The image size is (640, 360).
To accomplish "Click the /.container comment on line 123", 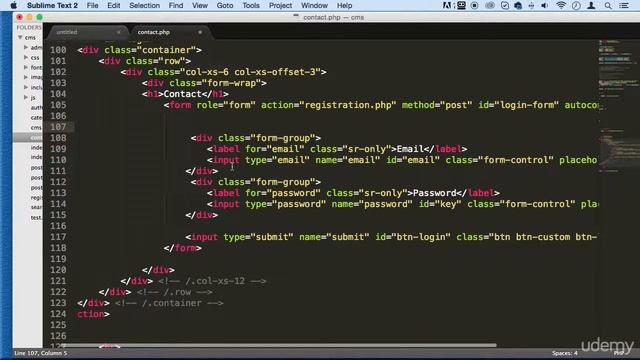I will [169, 303].
